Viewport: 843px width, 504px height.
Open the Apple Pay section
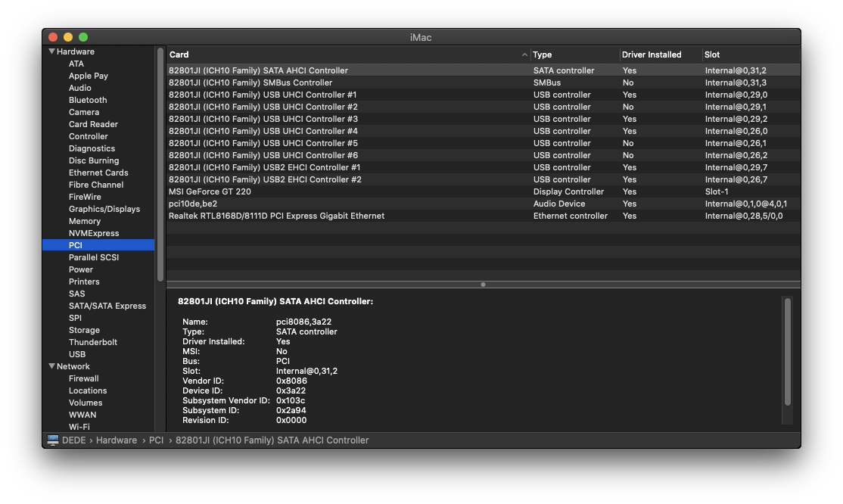[87, 76]
